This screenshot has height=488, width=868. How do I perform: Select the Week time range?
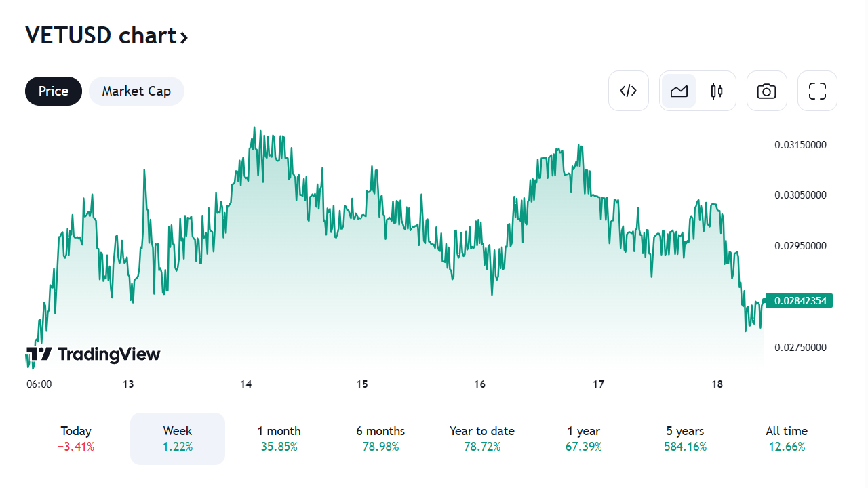(x=178, y=439)
